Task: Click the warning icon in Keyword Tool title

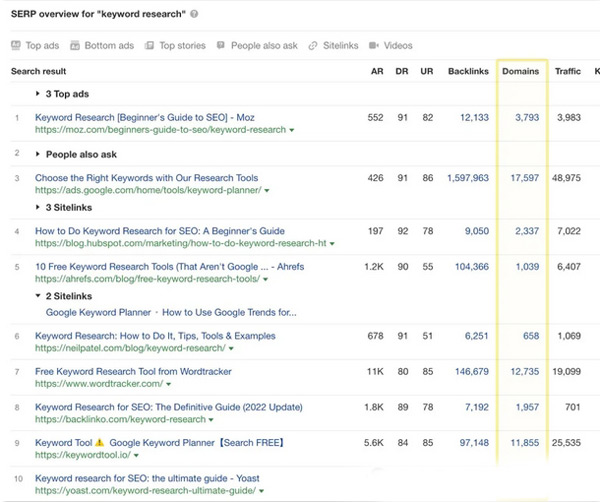Action: (x=100, y=443)
